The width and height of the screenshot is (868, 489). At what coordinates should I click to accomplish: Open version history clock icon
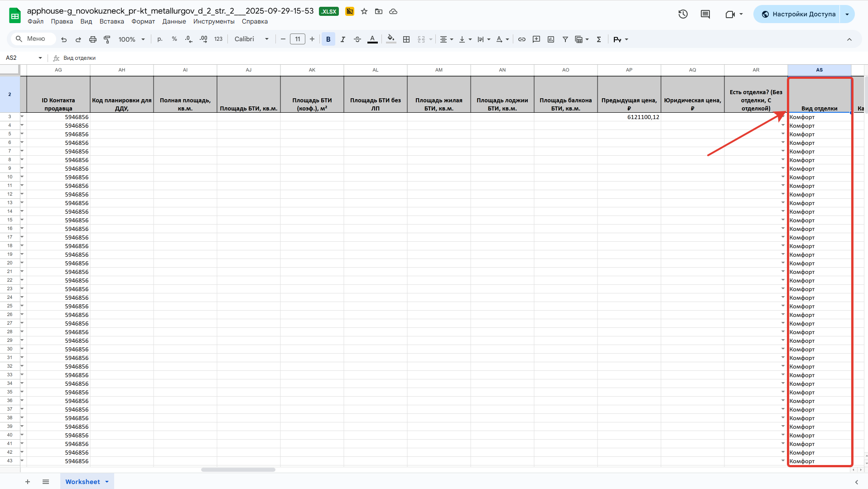click(683, 14)
